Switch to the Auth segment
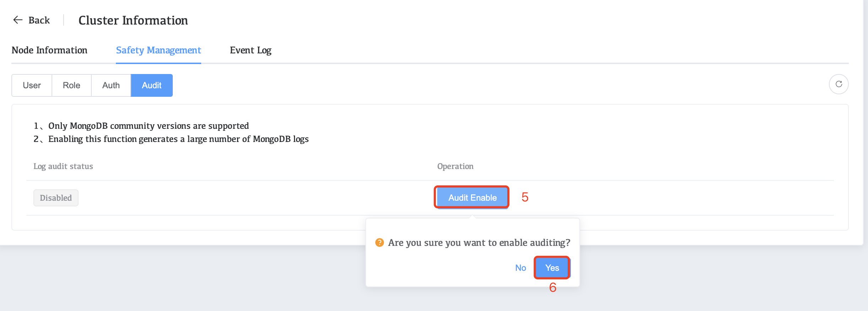Screen dimensions: 868x311 111,85
